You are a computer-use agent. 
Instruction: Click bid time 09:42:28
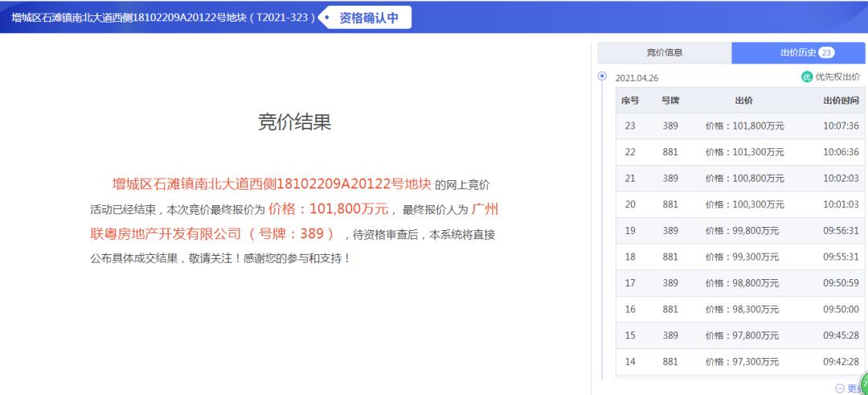[x=841, y=362]
